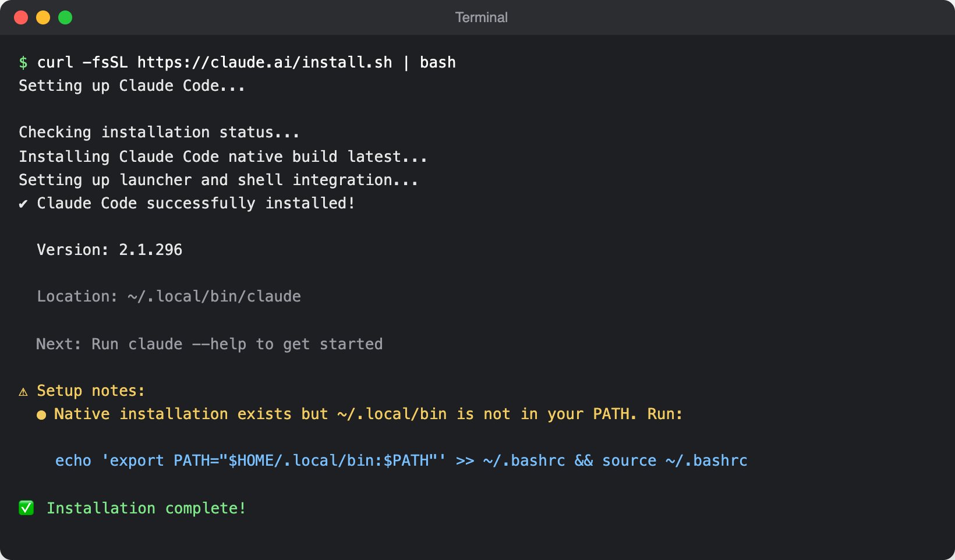Click the yellow warning triangle beside Setup notes
The height and width of the screenshot is (560, 955).
(x=23, y=392)
